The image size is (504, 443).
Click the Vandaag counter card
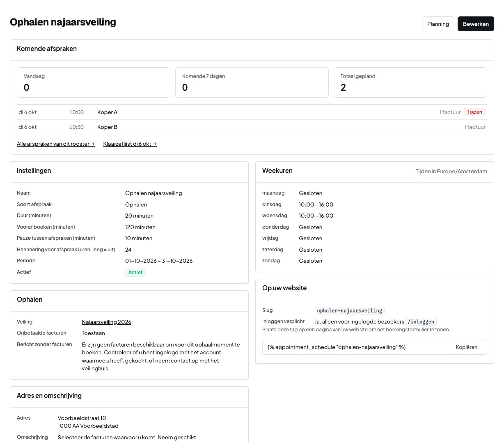[x=94, y=83]
